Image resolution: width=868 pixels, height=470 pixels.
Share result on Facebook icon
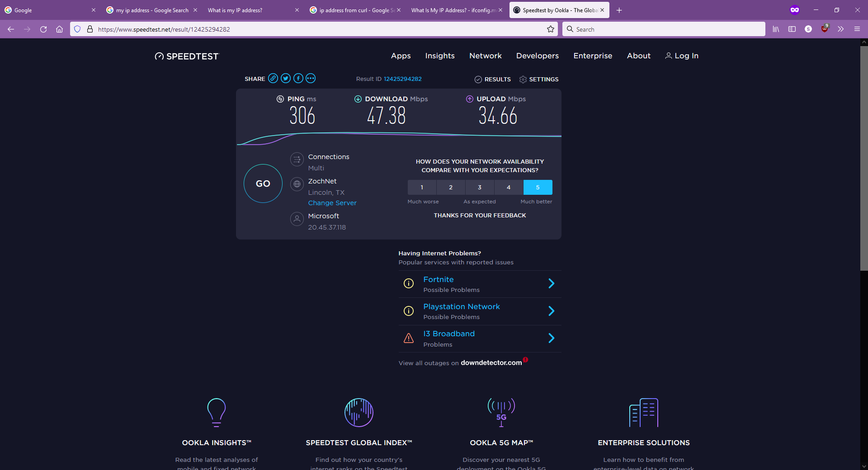coord(298,78)
